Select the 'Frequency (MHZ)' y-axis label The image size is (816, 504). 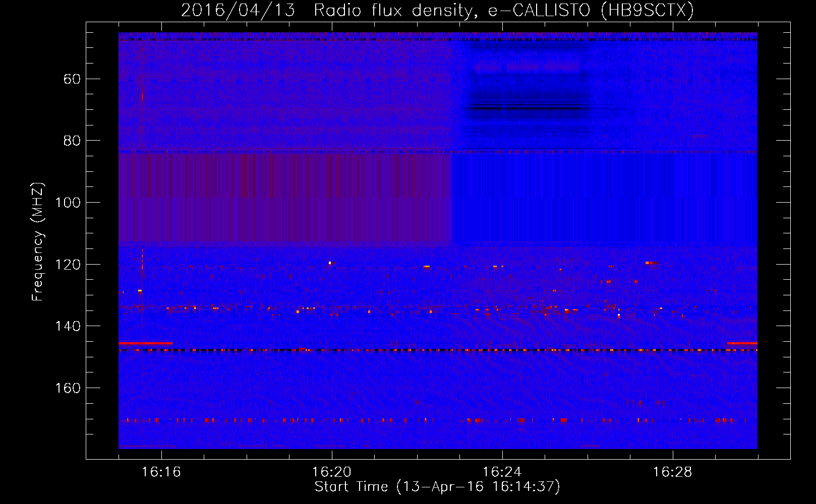(x=38, y=242)
